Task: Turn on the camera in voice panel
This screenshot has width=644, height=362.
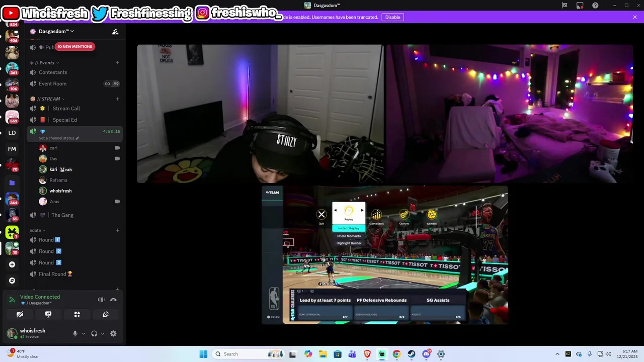Action: [20, 314]
